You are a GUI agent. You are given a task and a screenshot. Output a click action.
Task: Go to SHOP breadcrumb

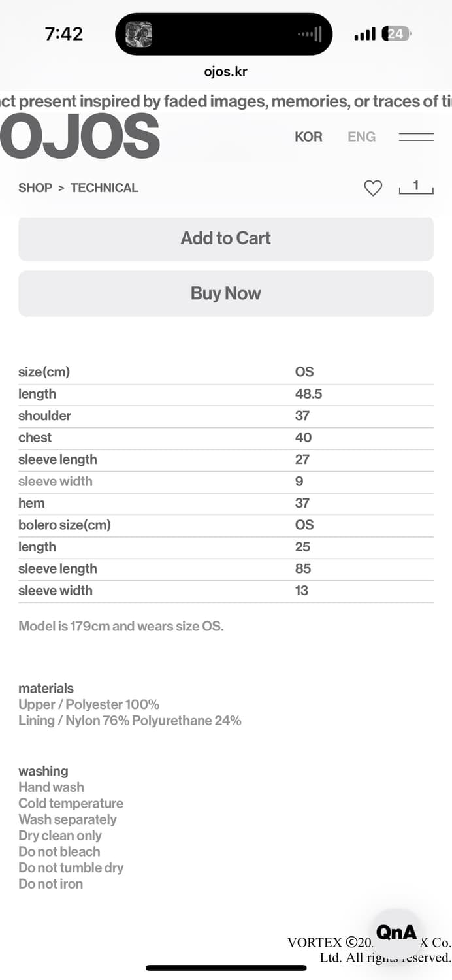pyautogui.click(x=35, y=188)
